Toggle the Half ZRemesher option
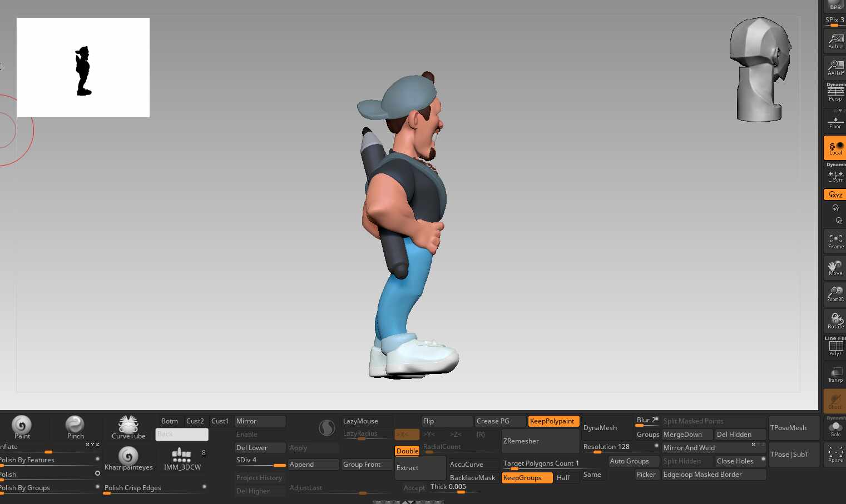 coord(567,478)
